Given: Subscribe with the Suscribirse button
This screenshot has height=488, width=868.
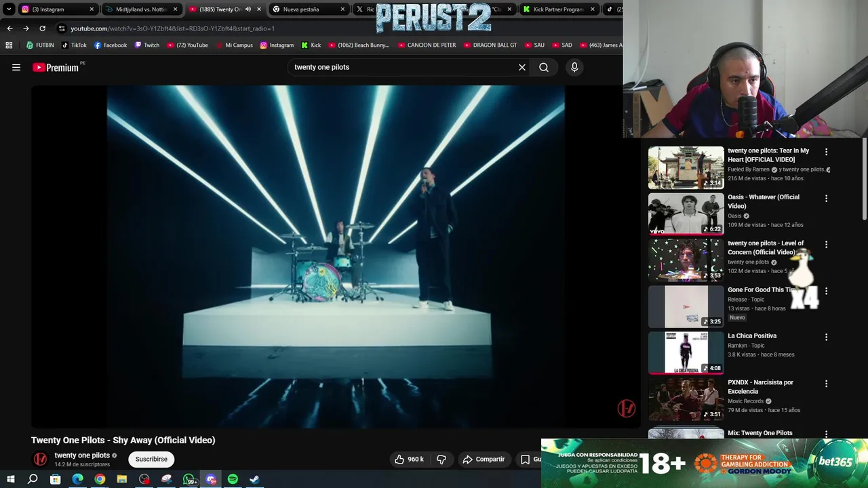Looking at the screenshot, I should (x=151, y=459).
